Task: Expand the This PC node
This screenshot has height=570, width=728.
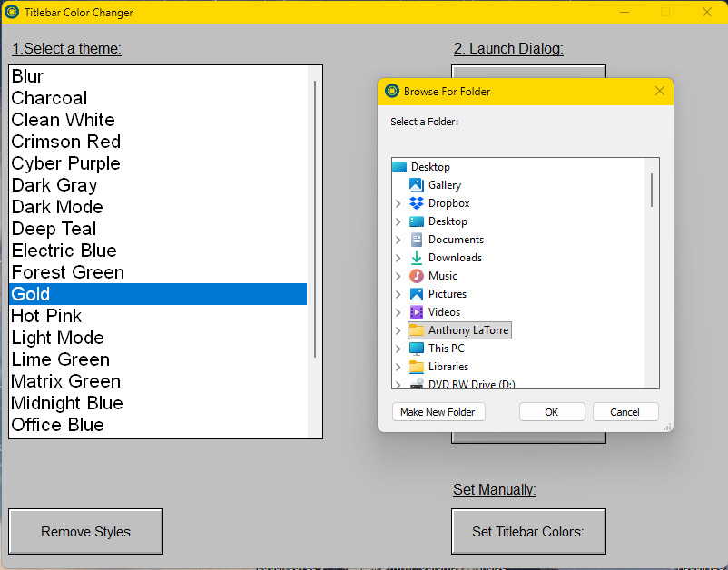Action: pyautogui.click(x=398, y=349)
